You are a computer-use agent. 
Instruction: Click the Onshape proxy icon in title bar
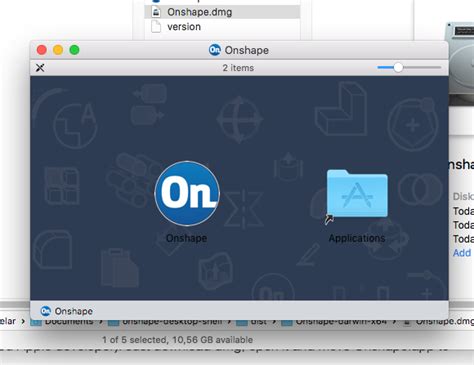[x=215, y=50]
